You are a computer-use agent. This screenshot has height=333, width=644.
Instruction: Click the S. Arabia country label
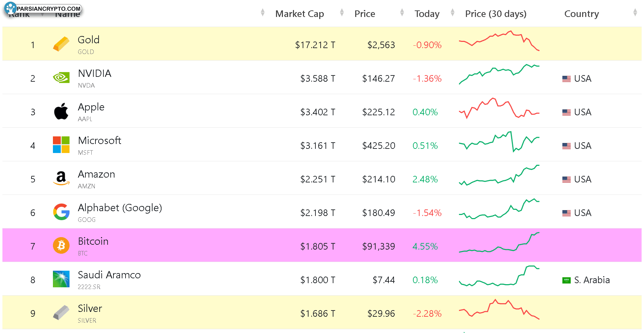tap(592, 280)
